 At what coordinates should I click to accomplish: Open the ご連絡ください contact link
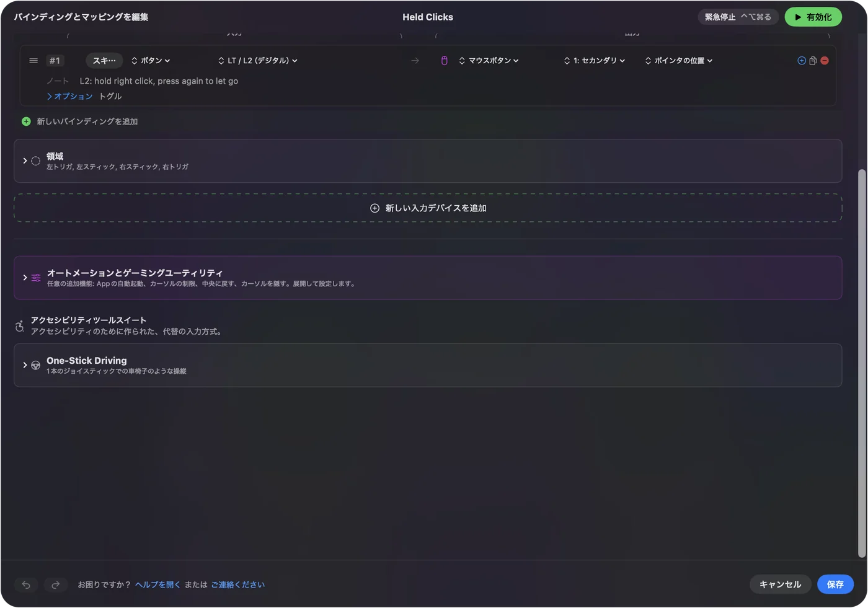[x=237, y=584]
